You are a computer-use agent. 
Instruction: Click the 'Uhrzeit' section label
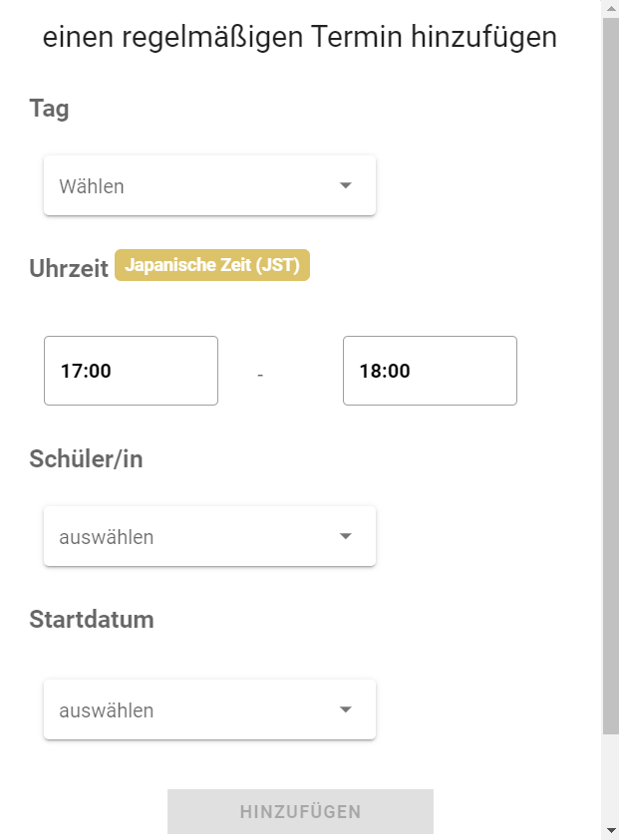pos(69,268)
